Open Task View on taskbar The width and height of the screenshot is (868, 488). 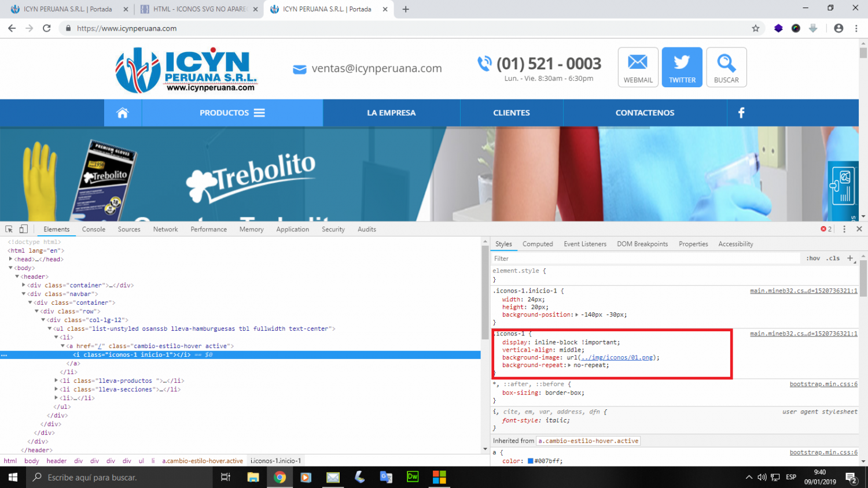(x=226, y=477)
